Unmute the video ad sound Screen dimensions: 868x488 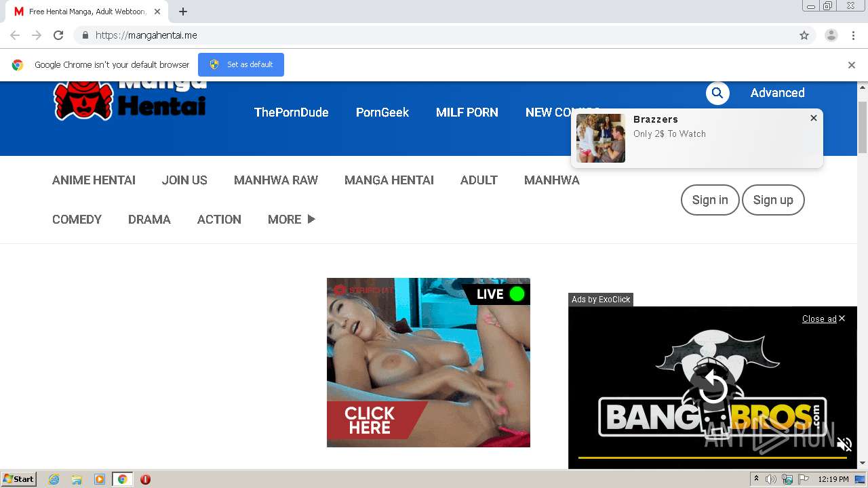click(844, 445)
